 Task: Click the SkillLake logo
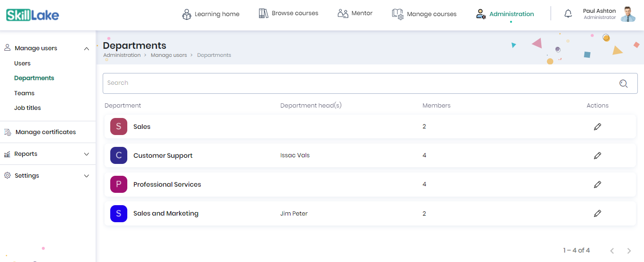pos(33,15)
